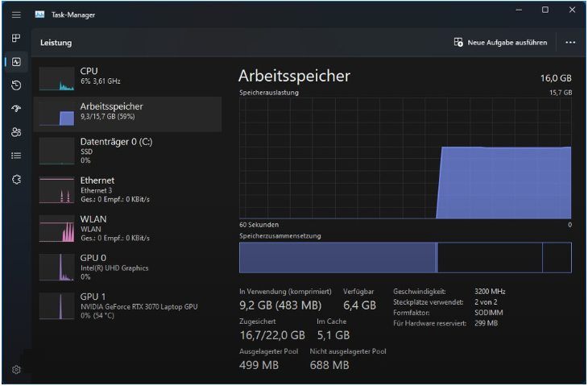Click the Leistung page heading
This screenshot has height=386, width=588.
click(56, 43)
